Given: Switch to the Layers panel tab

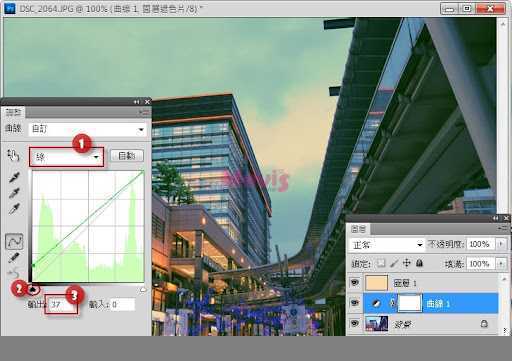Looking at the screenshot, I should 358,229.
